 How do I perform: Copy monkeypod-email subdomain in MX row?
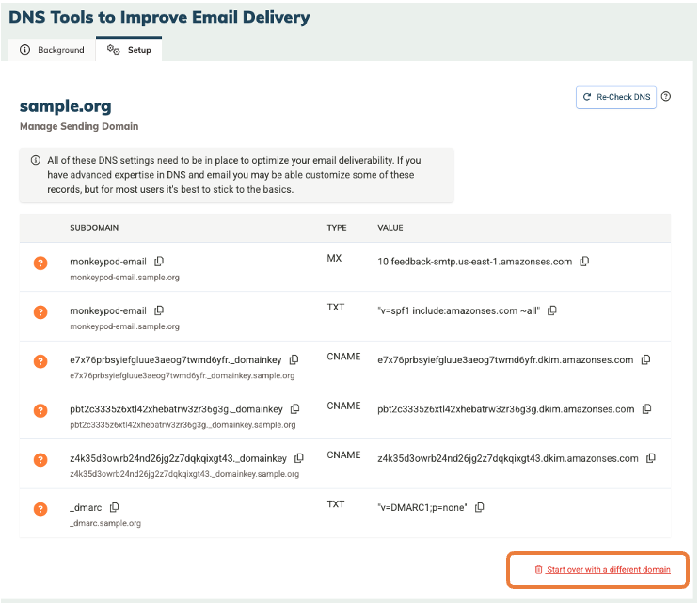click(x=159, y=262)
